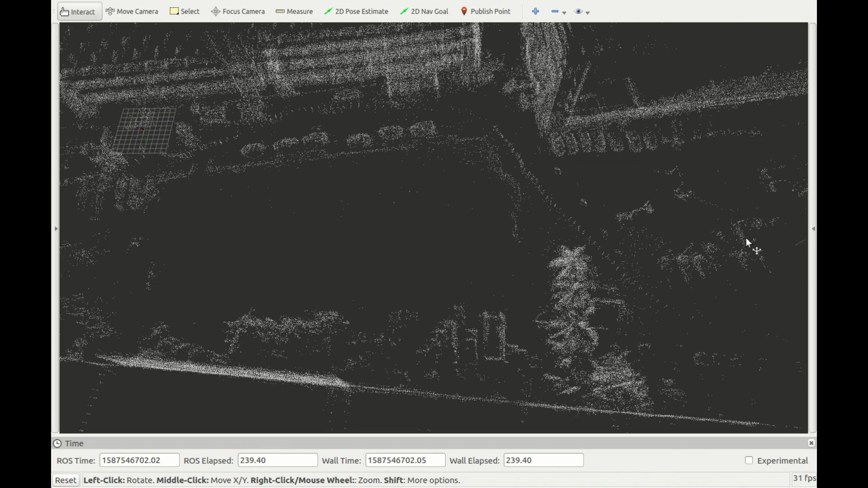Open the ROS Time input field

click(138, 460)
